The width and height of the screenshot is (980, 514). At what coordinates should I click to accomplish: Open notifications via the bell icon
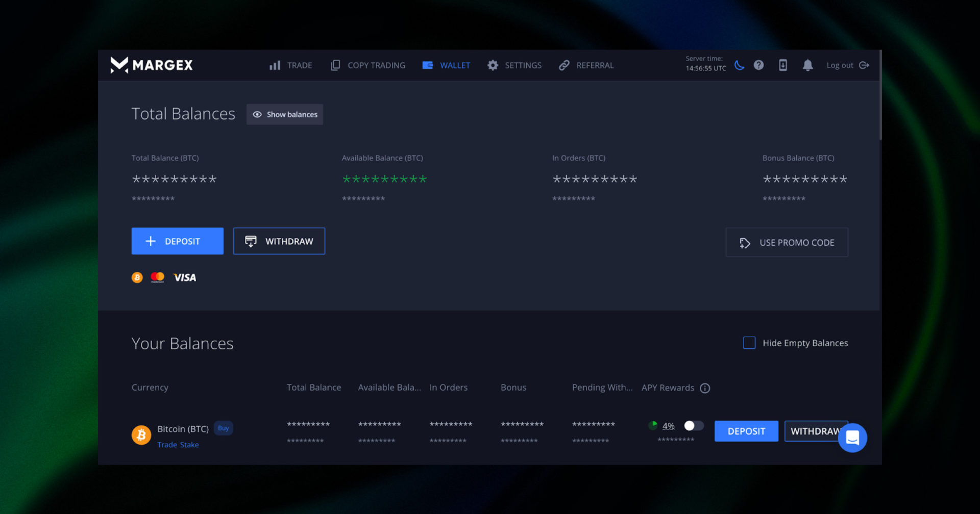[x=808, y=65]
